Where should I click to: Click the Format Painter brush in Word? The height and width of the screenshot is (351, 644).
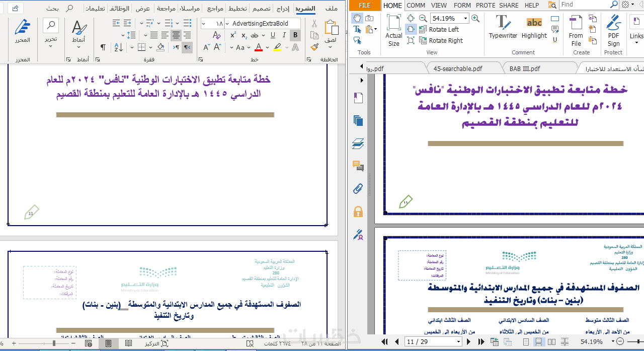click(x=314, y=47)
